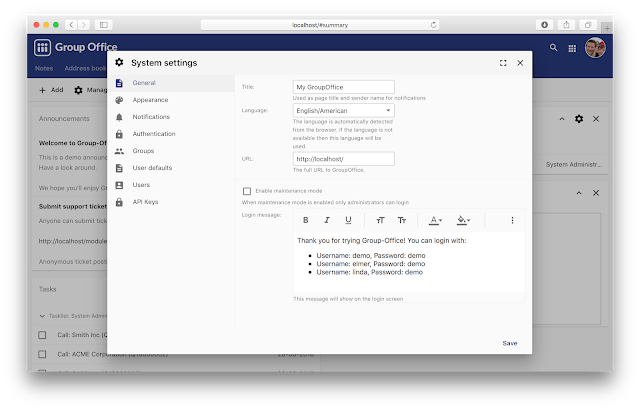Screen dimensions: 640x410
Task: Open Users settings section
Action: [x=171, y=185]
